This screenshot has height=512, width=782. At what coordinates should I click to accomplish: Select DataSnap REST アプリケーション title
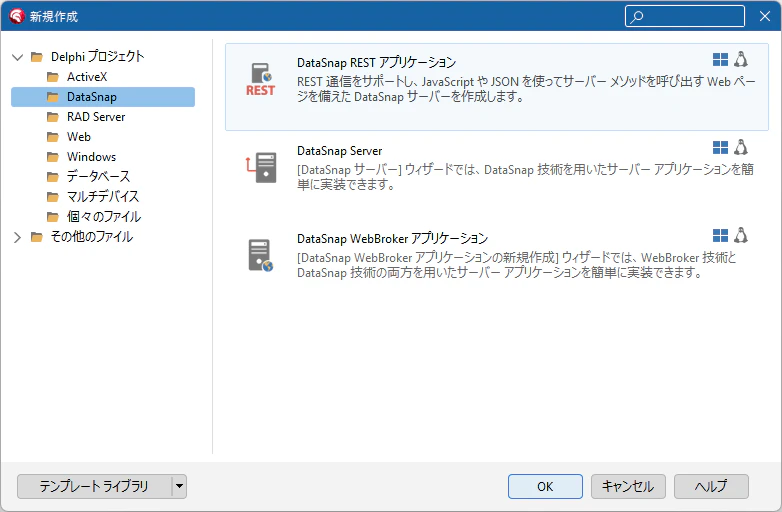[377, 62]
